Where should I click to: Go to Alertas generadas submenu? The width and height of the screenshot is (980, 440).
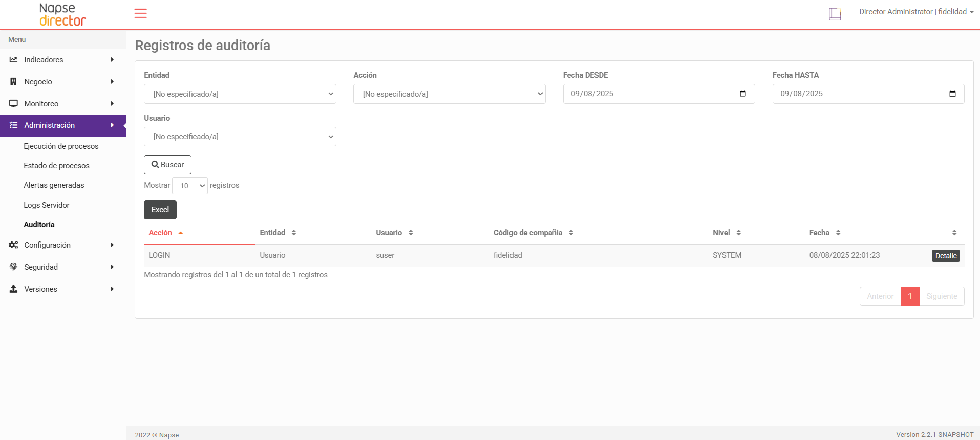click(54, 185)
